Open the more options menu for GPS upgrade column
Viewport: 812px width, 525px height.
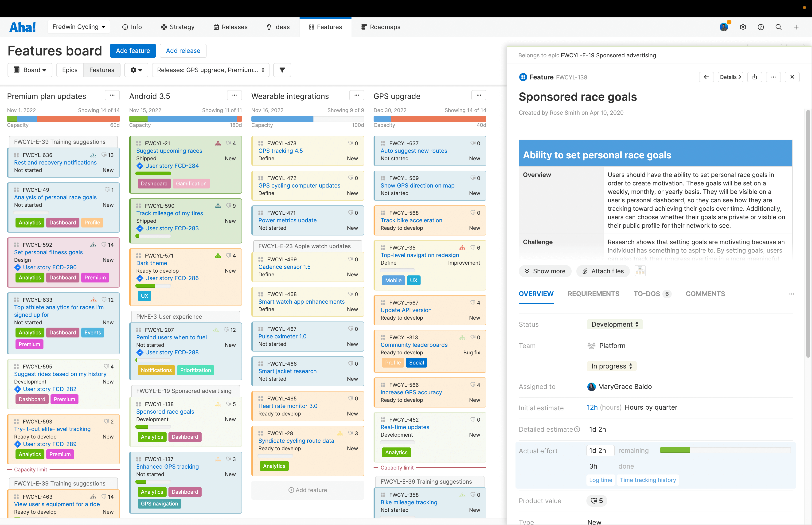coord(479,95)
